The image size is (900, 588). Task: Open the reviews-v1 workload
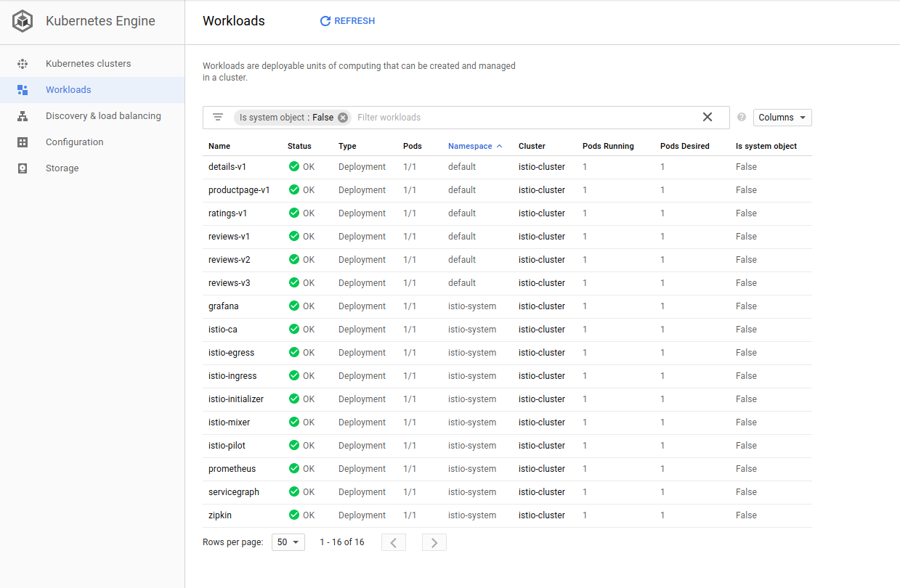230,237
